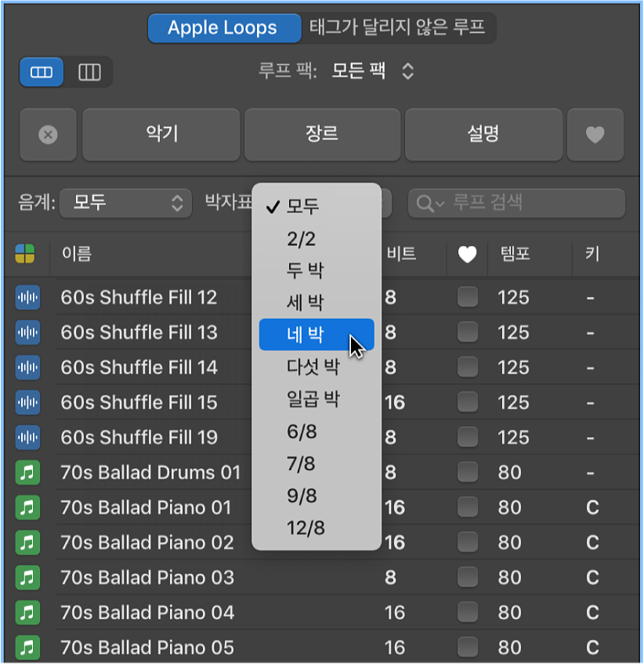644x665 pixels.
Task: Switch to column view icon
Action: click(x=90, y=73)
